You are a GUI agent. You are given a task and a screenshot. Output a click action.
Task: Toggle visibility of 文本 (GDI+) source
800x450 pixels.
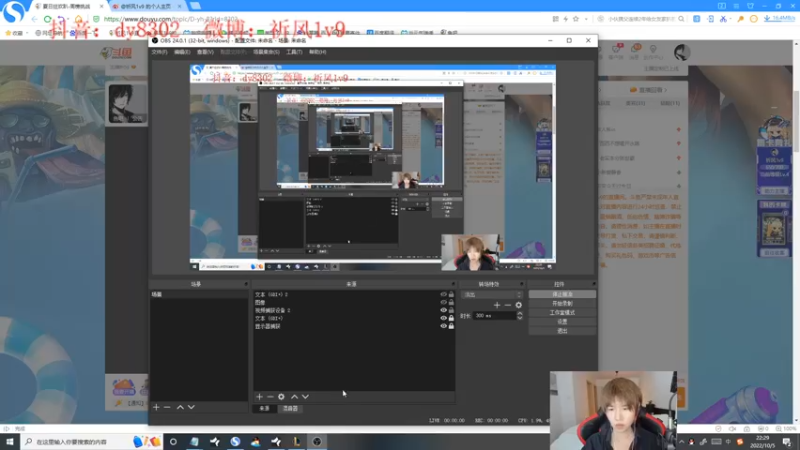click(x=443, y=318)
